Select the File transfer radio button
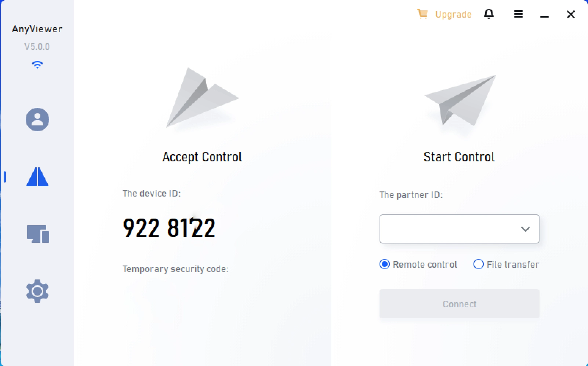This screenshot has height=366, width=588. (x=478, y=264)
